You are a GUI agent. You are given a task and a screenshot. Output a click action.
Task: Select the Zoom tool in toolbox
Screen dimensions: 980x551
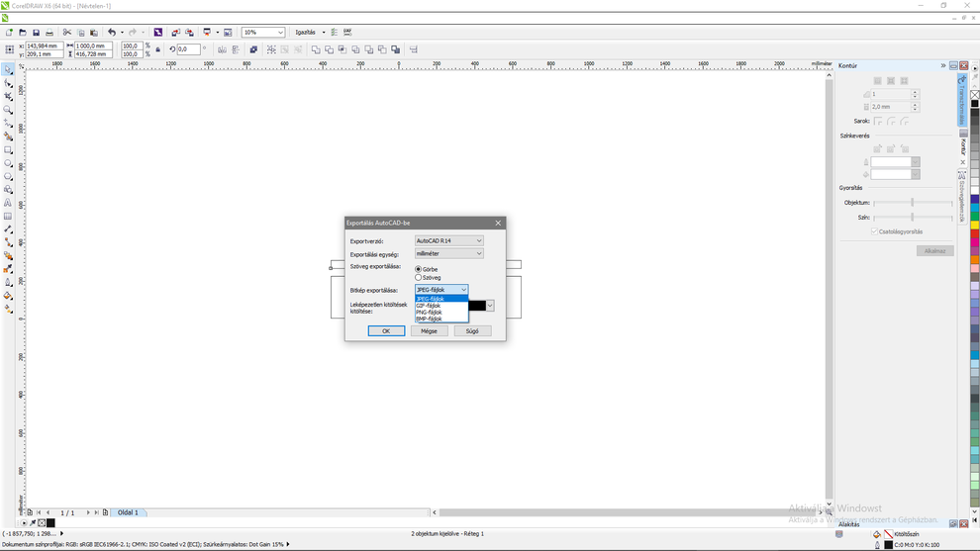click(8, 110)
